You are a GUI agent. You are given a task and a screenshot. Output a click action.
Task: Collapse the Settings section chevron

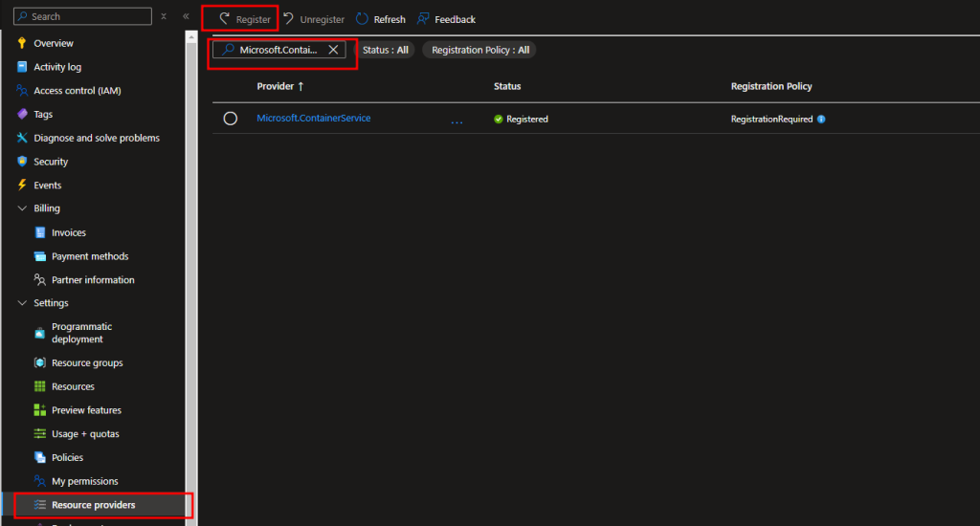tap(22, 303)
